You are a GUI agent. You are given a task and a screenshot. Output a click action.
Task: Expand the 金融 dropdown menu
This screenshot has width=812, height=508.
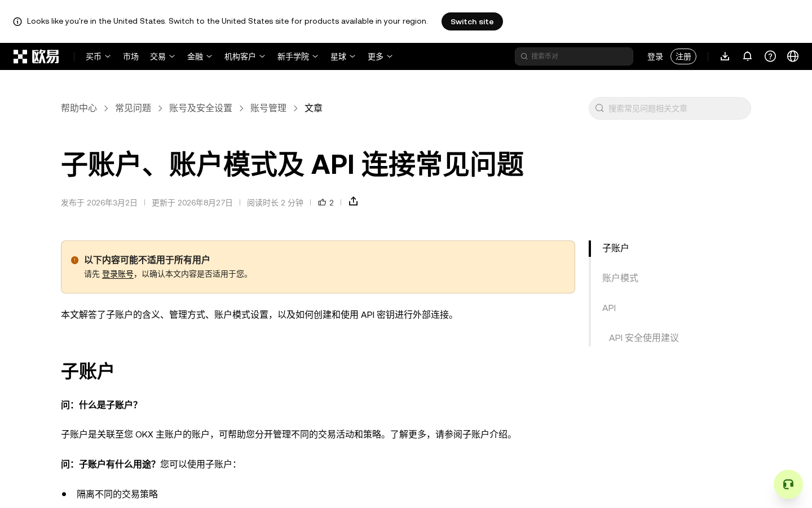(x=200, y=56)
